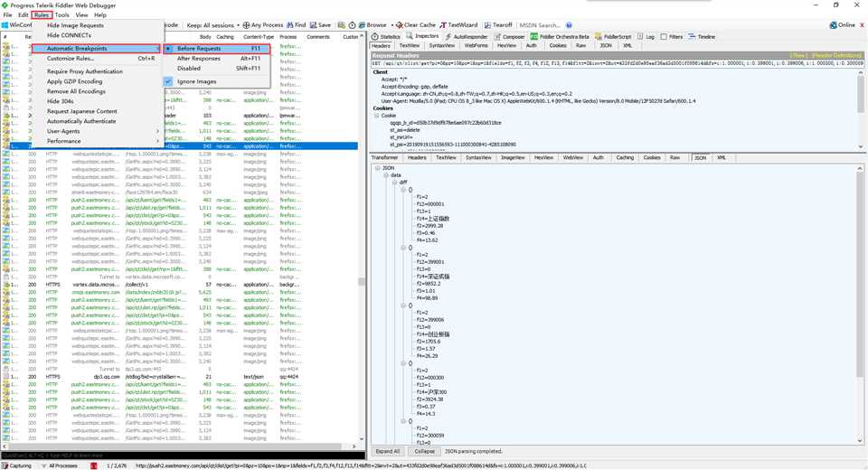Viewport: 868px width, 470px height.
Task: Open the Keep: All sessions dropdown
Action: 212,25
